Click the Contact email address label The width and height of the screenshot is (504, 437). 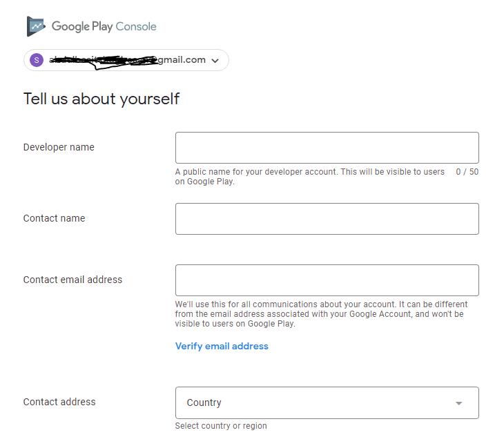(72, 280)
